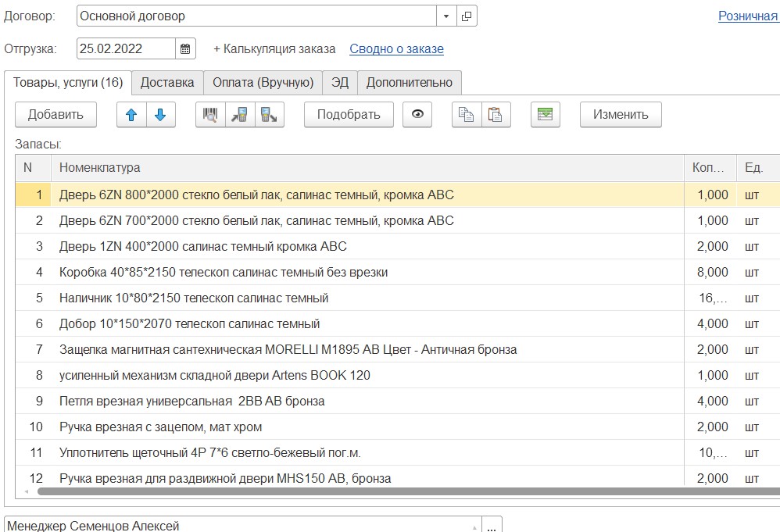Click the upload to data terminal icon

point(269,115)
